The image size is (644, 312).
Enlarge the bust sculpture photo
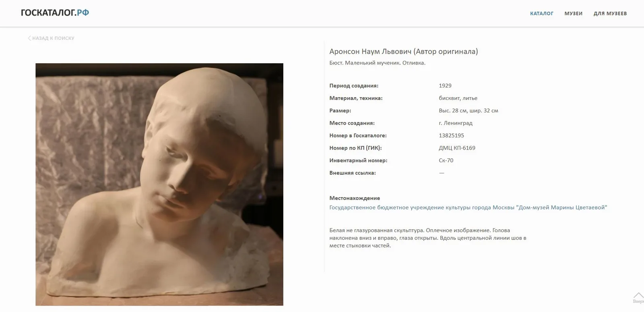pyautogui.click(x=159, y=184)
